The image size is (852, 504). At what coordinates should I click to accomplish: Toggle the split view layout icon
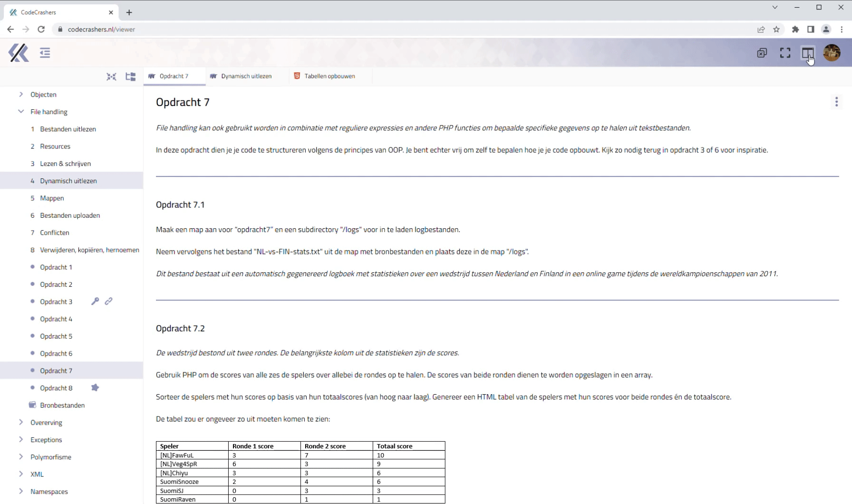807,53
